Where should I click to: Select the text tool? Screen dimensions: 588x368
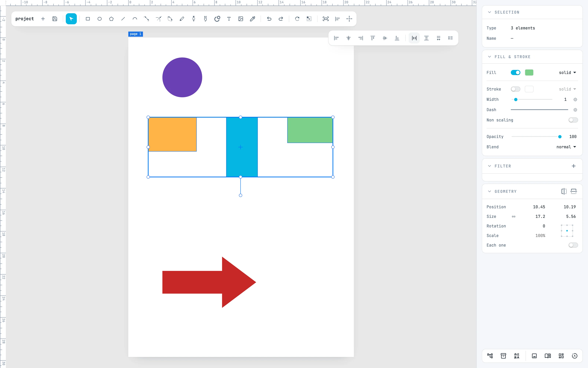tap(229, 19)
